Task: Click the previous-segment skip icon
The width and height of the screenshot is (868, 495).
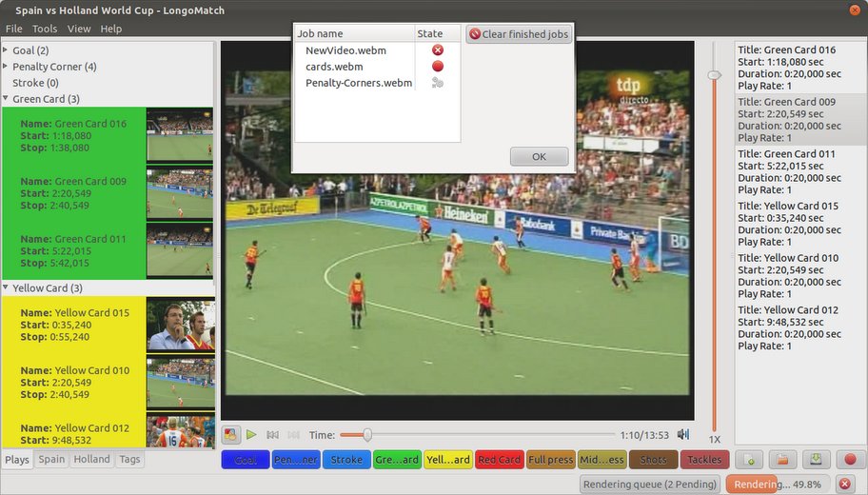Action: (x=272, y=435)
